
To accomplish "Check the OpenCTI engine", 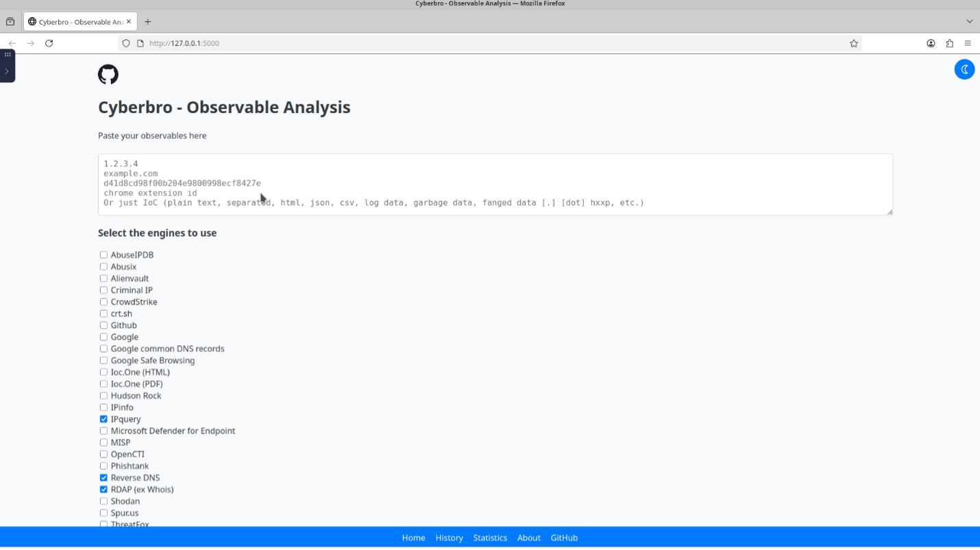I will pyautogui.click(x=103, y=454).
